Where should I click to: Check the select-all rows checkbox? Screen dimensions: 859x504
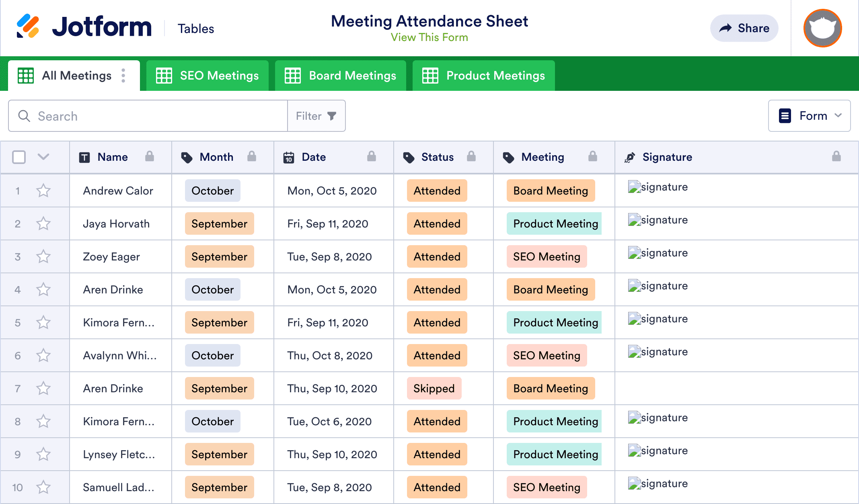coord(19,157)
